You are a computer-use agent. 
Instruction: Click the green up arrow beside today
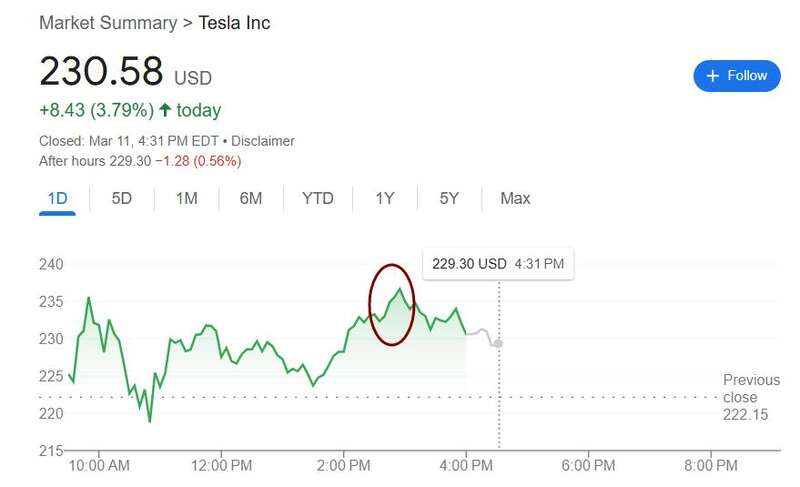(x=165, y=110)
